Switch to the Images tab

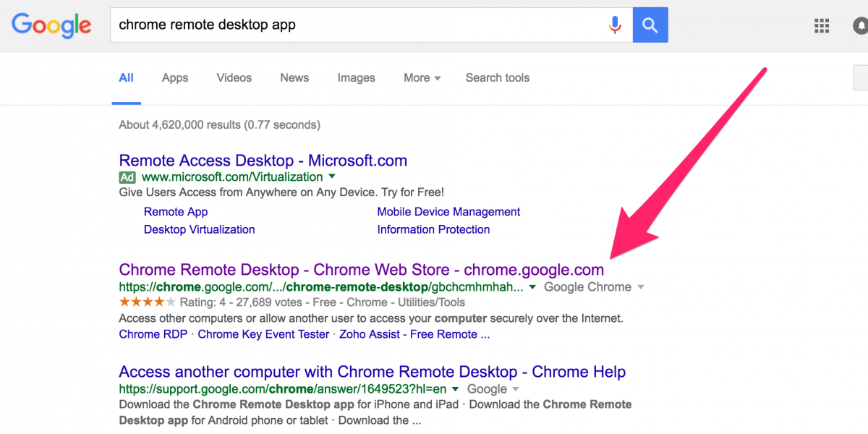point(357,78)
